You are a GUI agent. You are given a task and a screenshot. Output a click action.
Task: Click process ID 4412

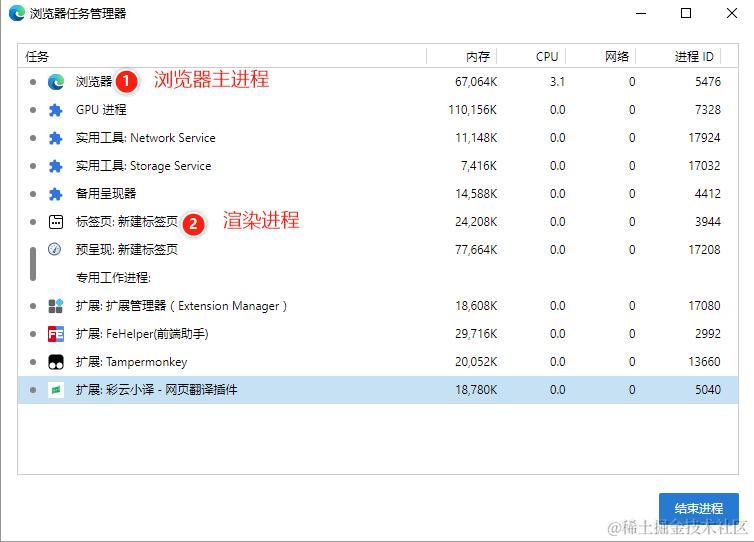(x=708, y=193)
